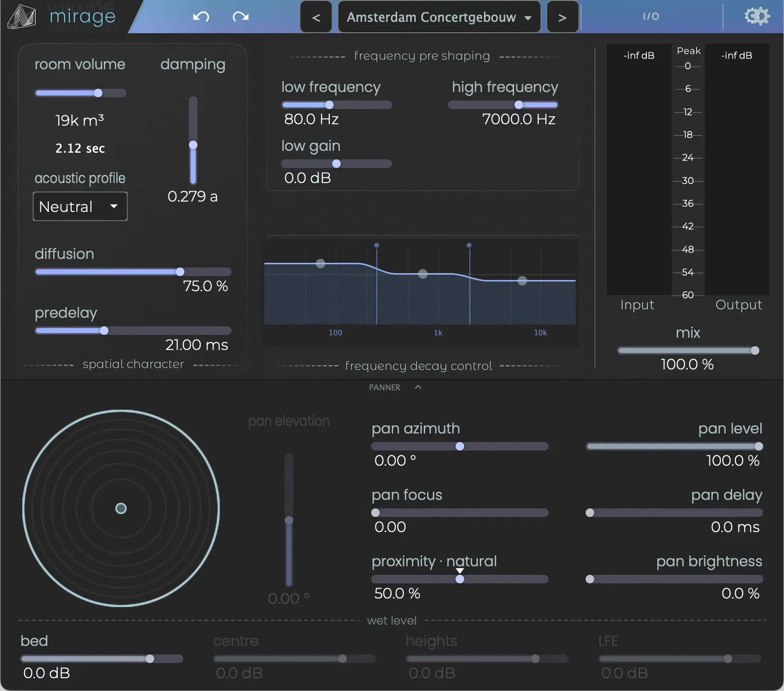Viewport: 784px width, 691px height.
Task: Click the high band node in decay graph
Action: [x=523, y=281]
